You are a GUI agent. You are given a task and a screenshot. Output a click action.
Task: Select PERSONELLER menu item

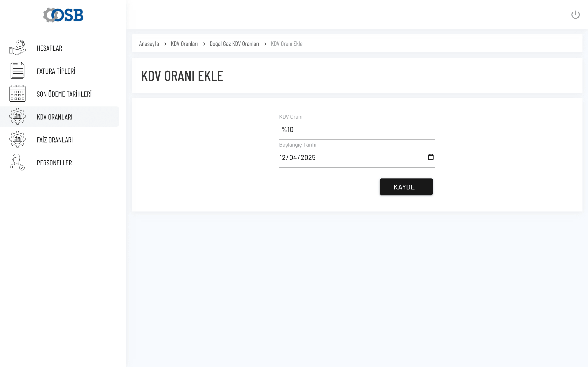click(x=54, y=163)
